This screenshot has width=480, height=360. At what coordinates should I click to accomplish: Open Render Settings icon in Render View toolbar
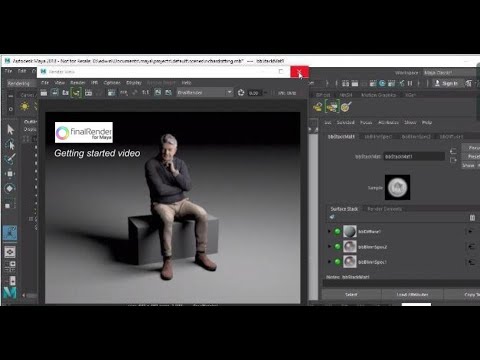coord(111,93)
